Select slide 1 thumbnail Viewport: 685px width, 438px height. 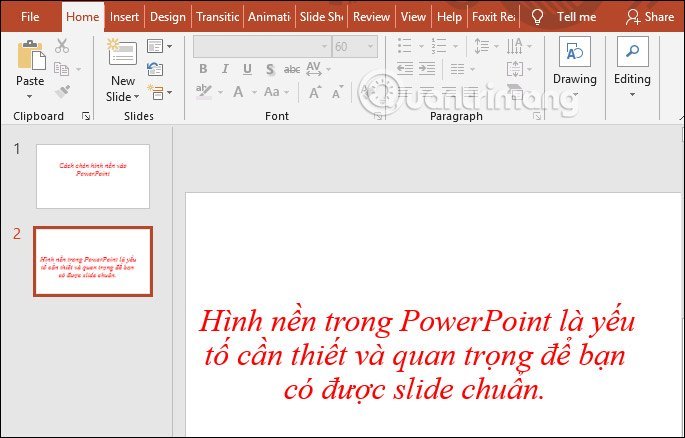[93, 176]
